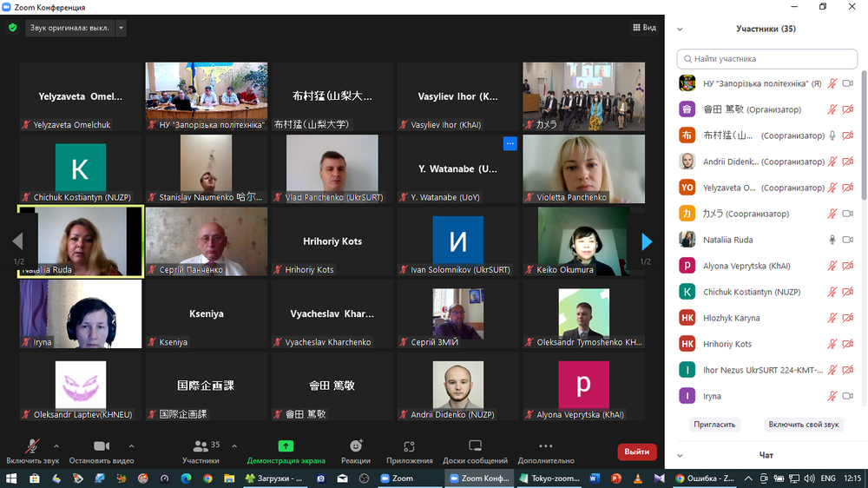
Task: Expand the Chat (Чат) panel chevron
Action: 680,455
